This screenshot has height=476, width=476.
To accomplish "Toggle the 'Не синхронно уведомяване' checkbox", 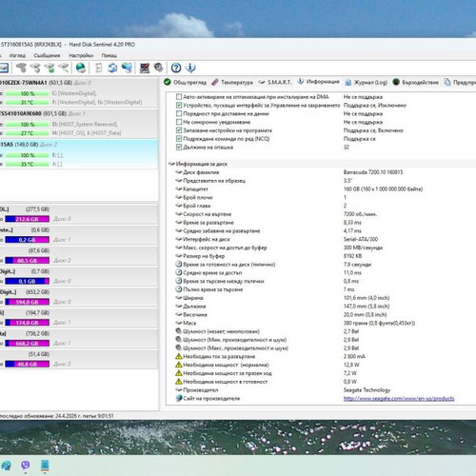I will 179,122.
